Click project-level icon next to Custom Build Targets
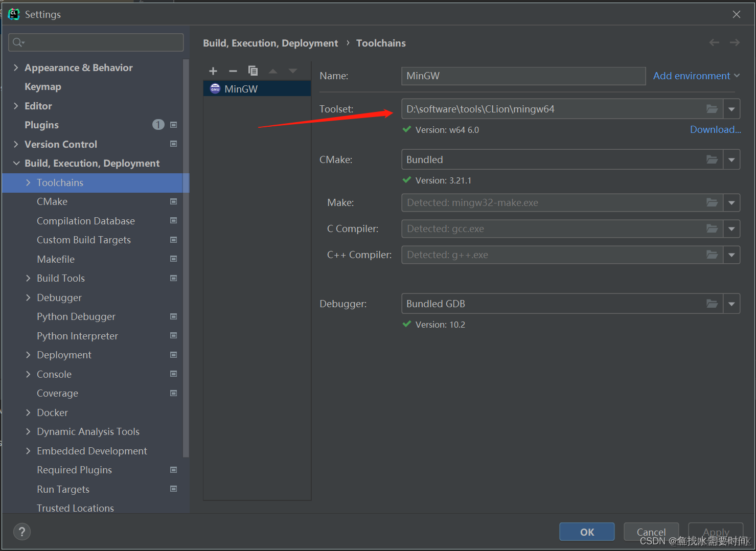Image resolution: width=756 pixels, height=551 pixels. pyautogui.click(x=173, y=240)
